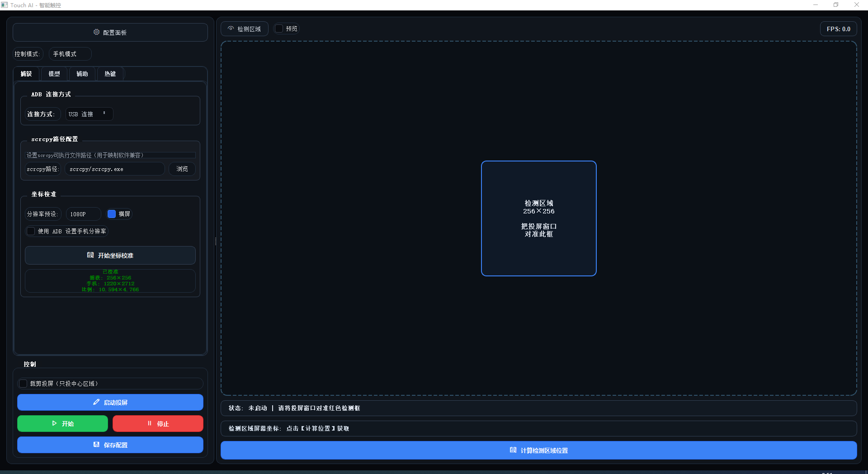The width and height of the screenshot is (868, 474).
Task: Switch to the 模型 tab
Action: tap(54, 74)
